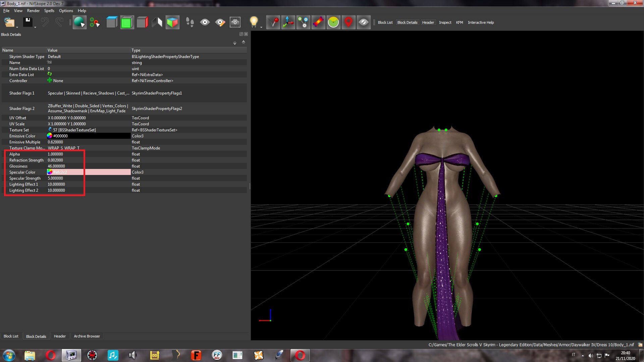The image size is (644, 362).
Task: Select the side view red cube icon
Action: 142,22
